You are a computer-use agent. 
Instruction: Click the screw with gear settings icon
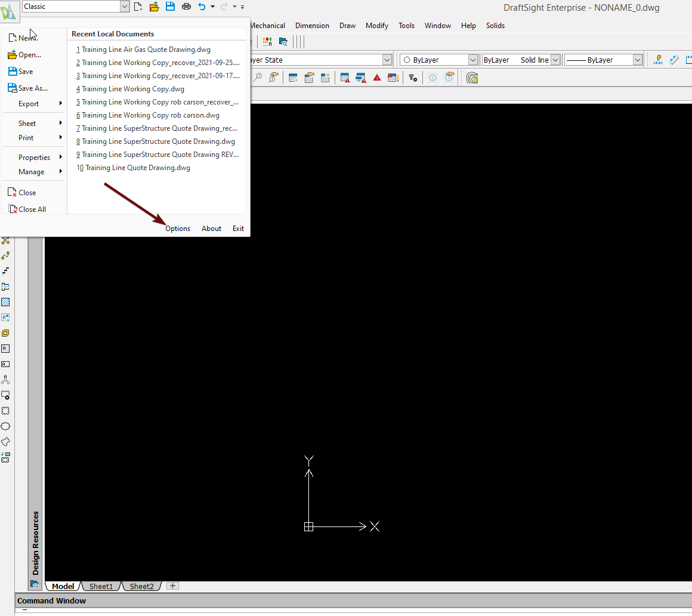pyautogui.click(x=413, y=78)
